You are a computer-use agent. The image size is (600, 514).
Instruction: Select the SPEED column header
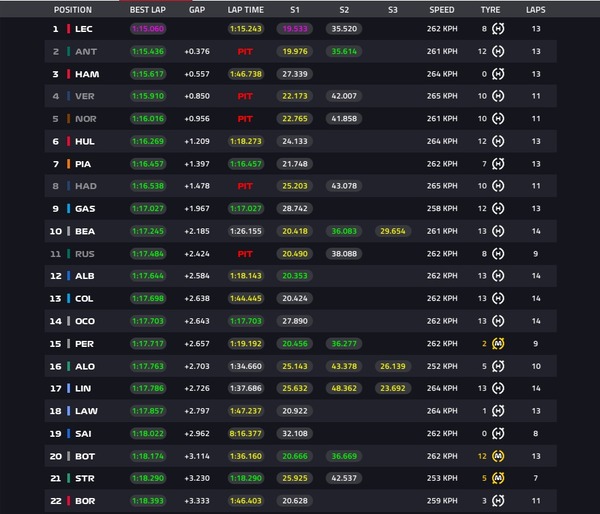pos(442,10)
